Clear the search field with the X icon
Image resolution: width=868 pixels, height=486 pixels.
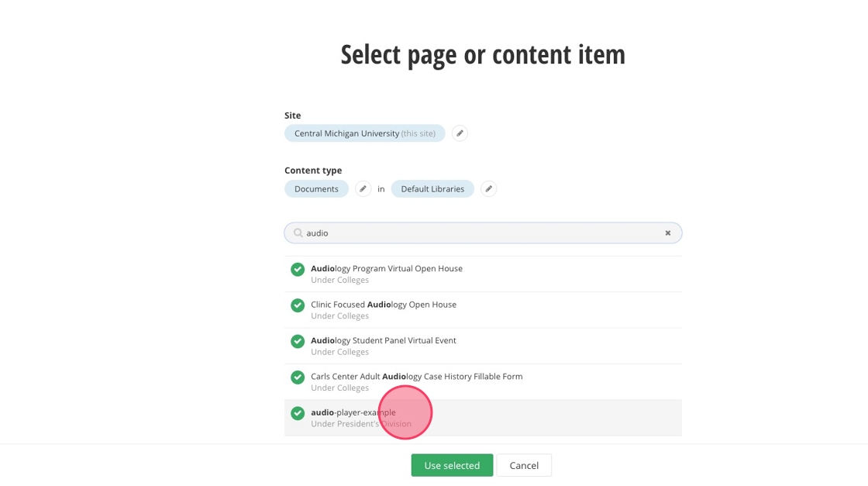(x=668, y=233)
